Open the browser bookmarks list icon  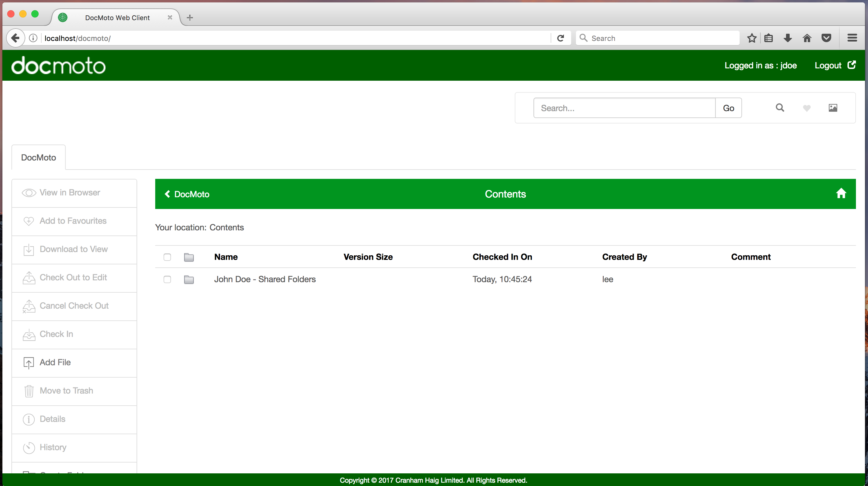[x=769, y=38]
